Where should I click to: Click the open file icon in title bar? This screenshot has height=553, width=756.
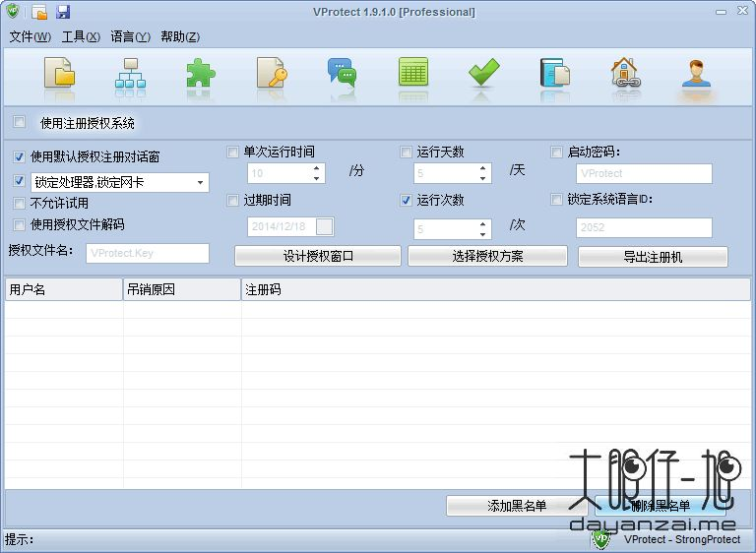click(39, 12)
